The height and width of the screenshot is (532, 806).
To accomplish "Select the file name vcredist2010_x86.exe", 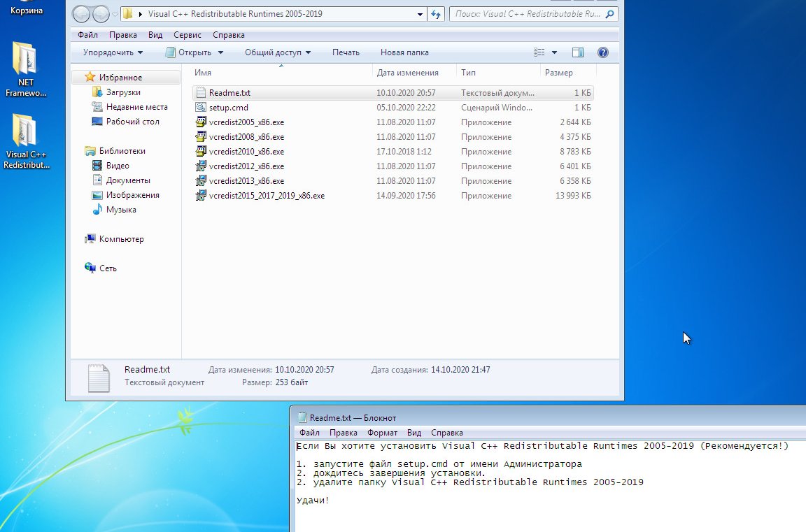I will pos(246,152).
